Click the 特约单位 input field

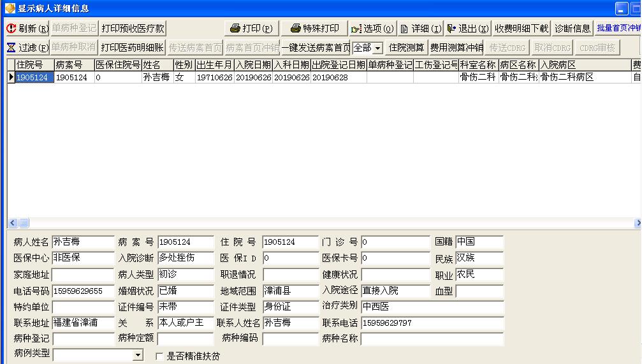coord(83,307)
